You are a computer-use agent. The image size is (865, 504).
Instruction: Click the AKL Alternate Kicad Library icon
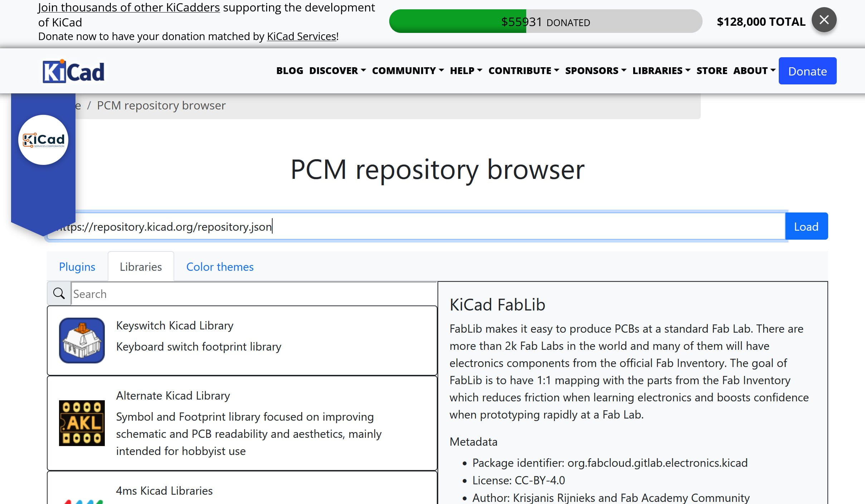pos(82,423)
